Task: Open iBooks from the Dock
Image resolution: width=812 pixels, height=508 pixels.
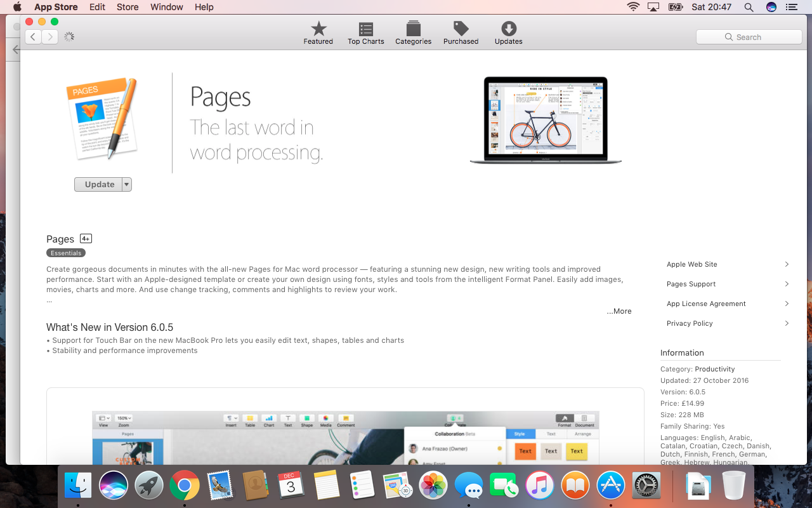Action: (x=575, y=486)
